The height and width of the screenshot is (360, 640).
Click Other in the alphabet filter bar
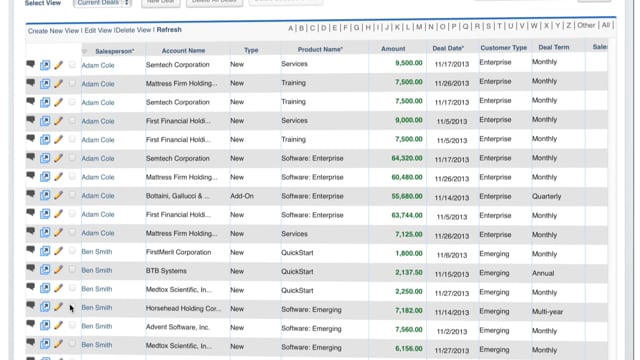pyautogui.click(x=586, y=25)
